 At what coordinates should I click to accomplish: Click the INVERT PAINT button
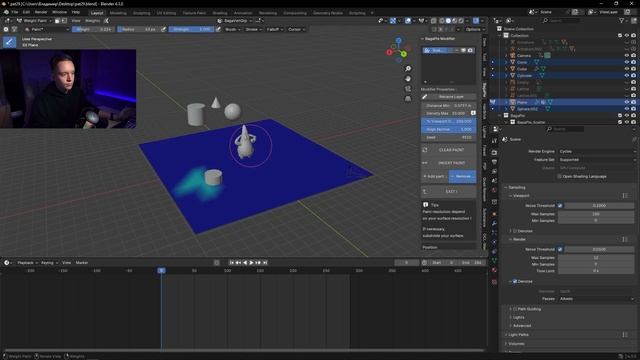click(x=449, y=163)
